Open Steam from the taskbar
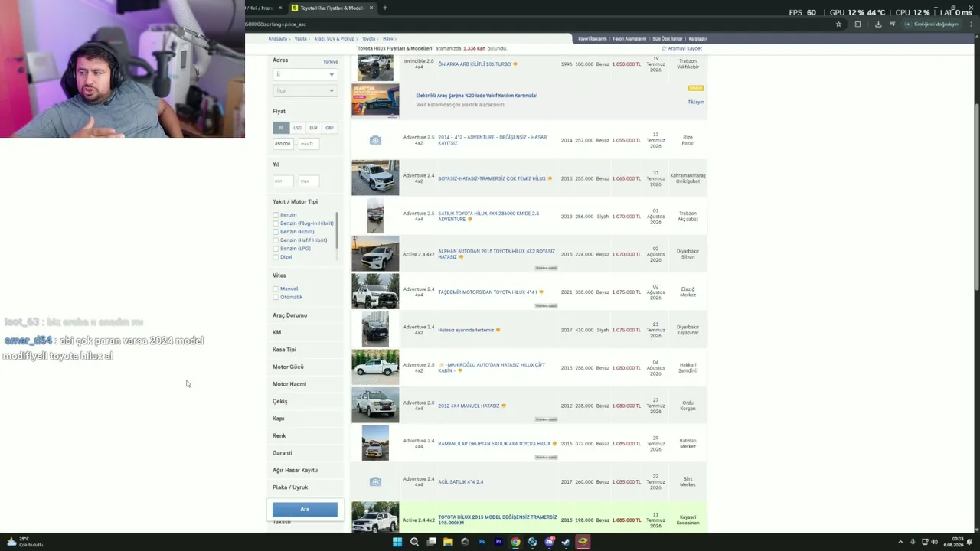 pyautogui.click(x=566, y=542)
